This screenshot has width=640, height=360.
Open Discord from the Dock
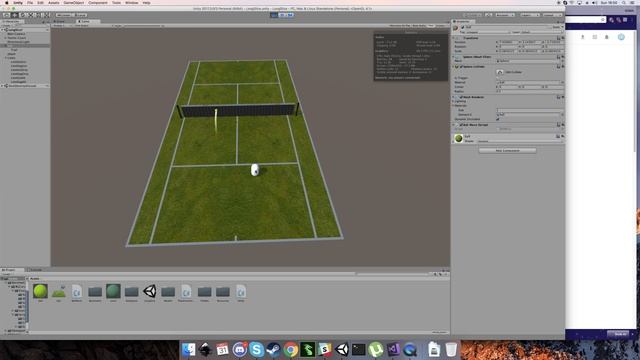point(240,349)
